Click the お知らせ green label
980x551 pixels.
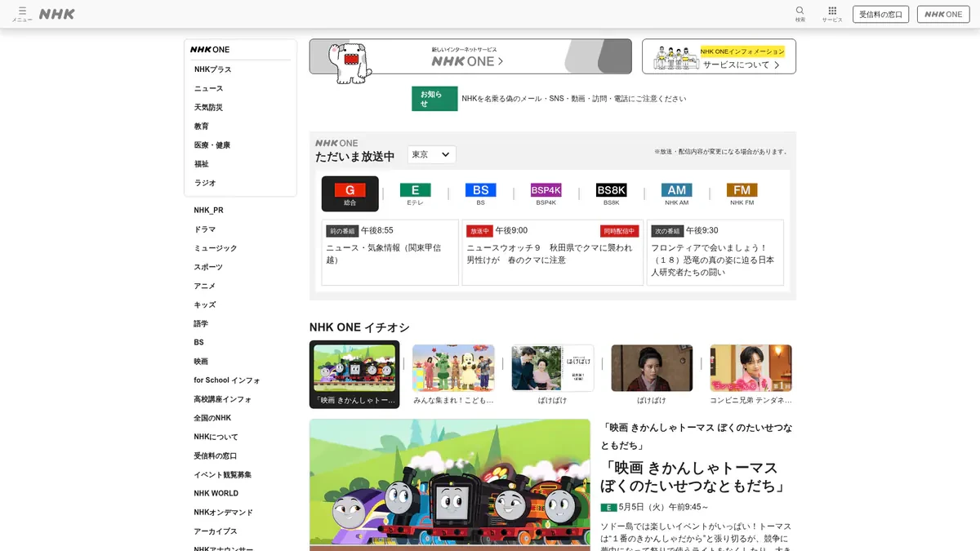coord(434,99)
